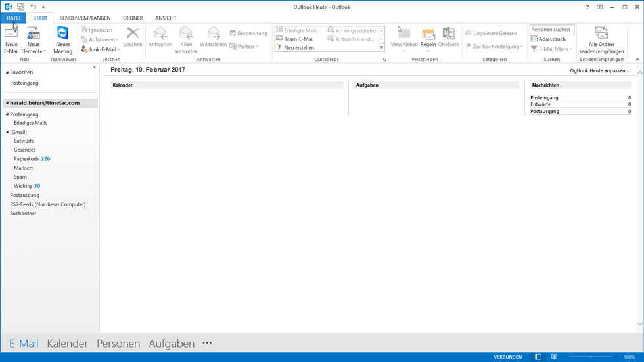Click the Besprechung icon

(233, 34)
